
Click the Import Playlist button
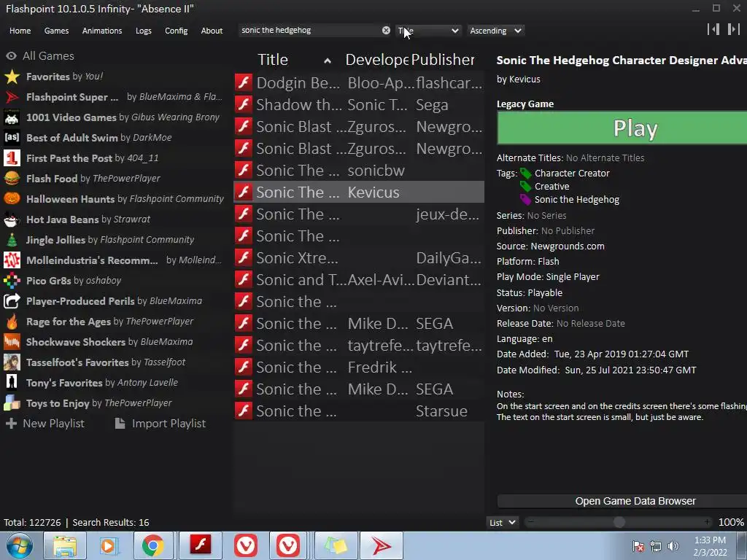click(x=161, y=424)
